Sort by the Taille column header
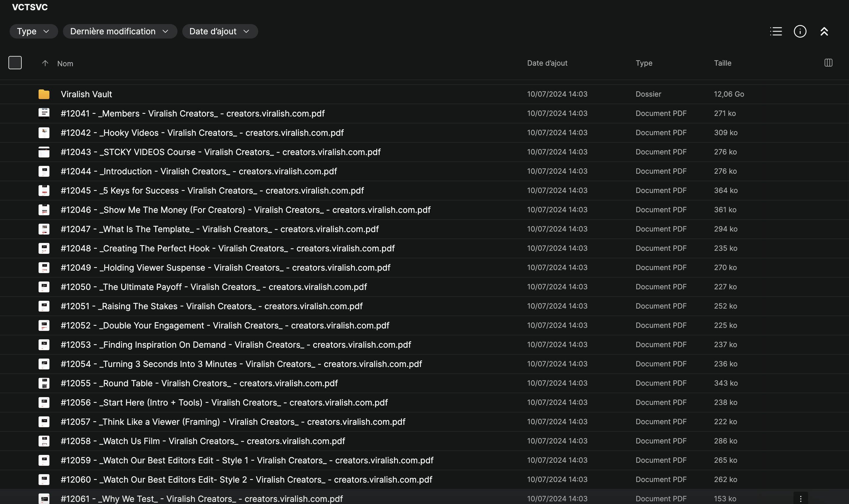The image size is (849, 504). pos(722,63)
